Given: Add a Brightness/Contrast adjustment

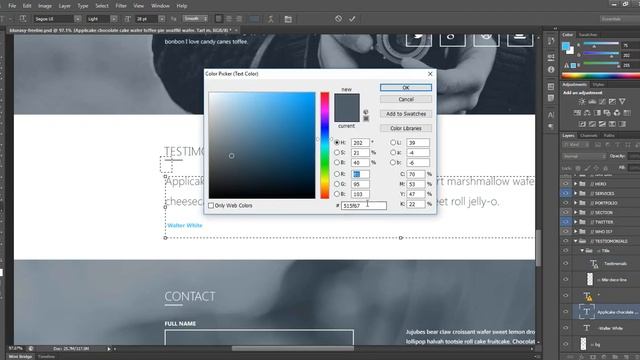Looking at the screenshot, I should (x=582, y=101).
